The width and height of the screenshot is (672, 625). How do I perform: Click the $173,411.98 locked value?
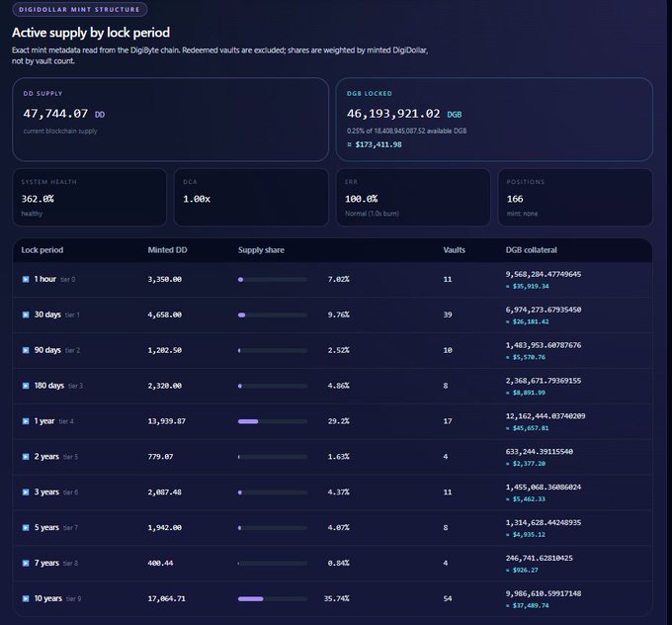click(378, 144)
